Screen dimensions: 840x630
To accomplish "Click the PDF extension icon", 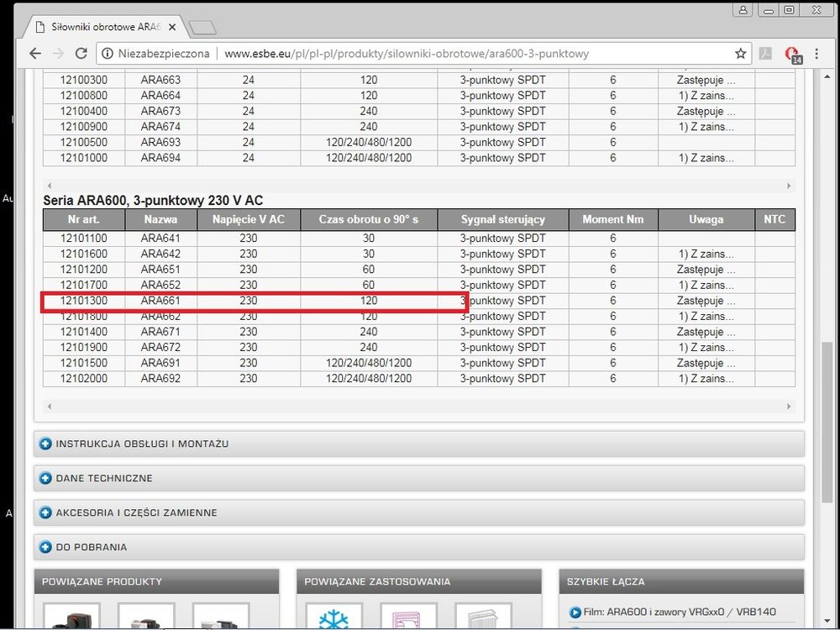I will click(765, 53).
